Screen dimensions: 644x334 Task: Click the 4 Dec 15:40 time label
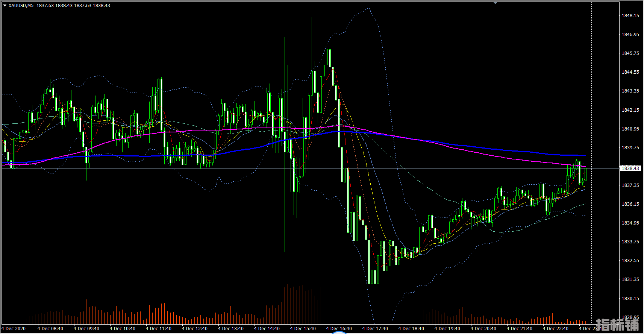tap(303, 328)
